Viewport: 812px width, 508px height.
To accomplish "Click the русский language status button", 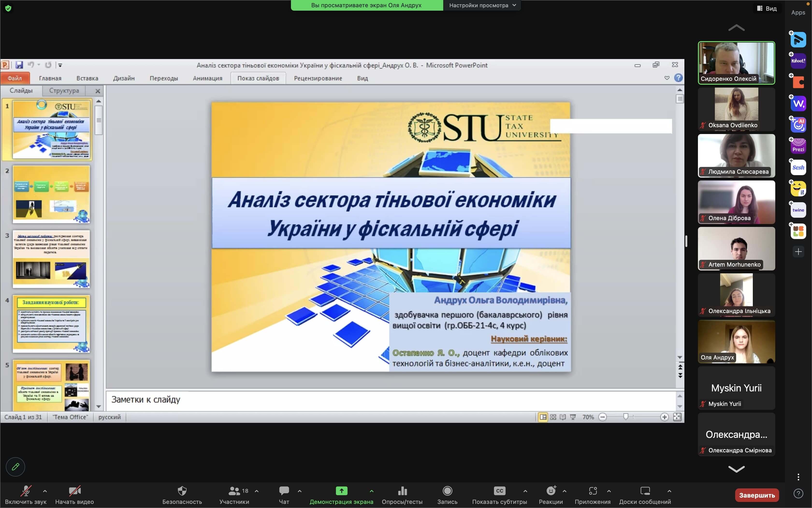I will (x=109, y=417).
